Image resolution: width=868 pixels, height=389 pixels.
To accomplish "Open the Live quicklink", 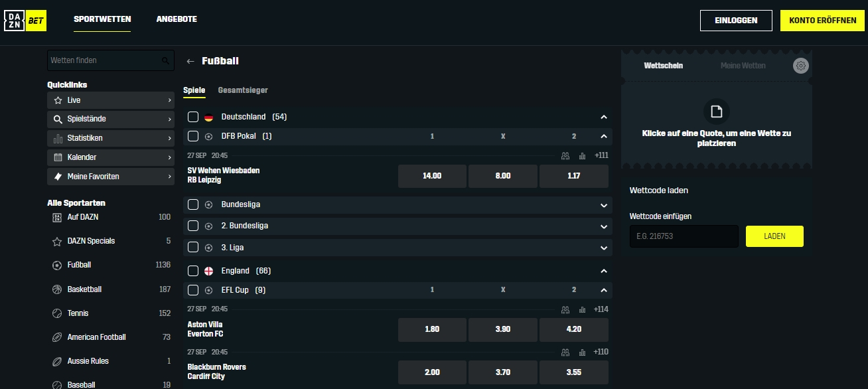I will (111, 100).
